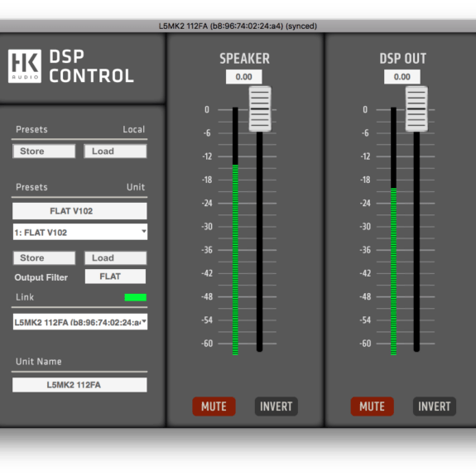Toggle INVERT on the DSP OUT channel
This screenshot has width=476, height=476.
435,406
